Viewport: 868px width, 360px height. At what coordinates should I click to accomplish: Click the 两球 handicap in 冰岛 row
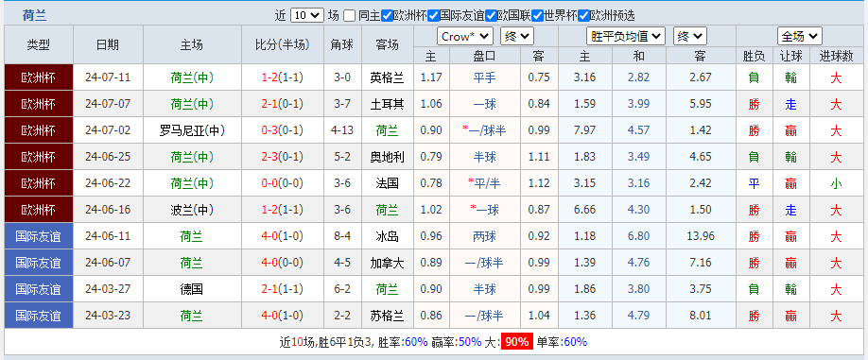(485, 236)
